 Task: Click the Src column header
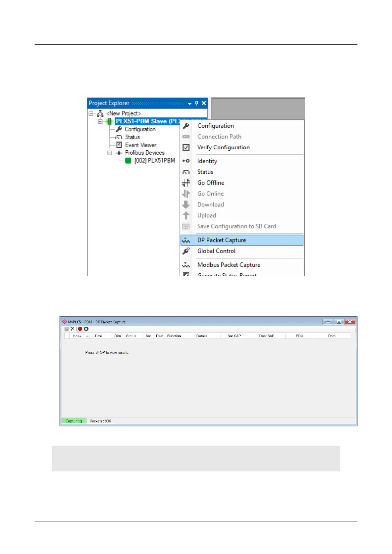click(148, 336)
